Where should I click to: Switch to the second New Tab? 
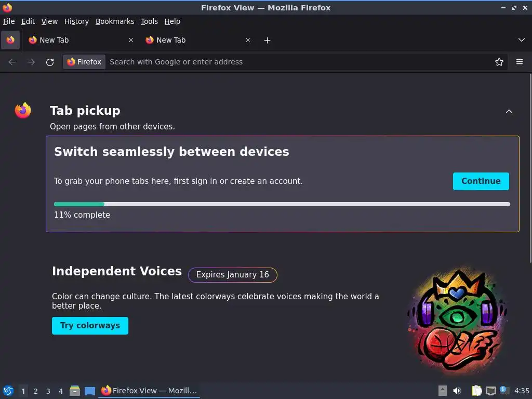point(198,40)
